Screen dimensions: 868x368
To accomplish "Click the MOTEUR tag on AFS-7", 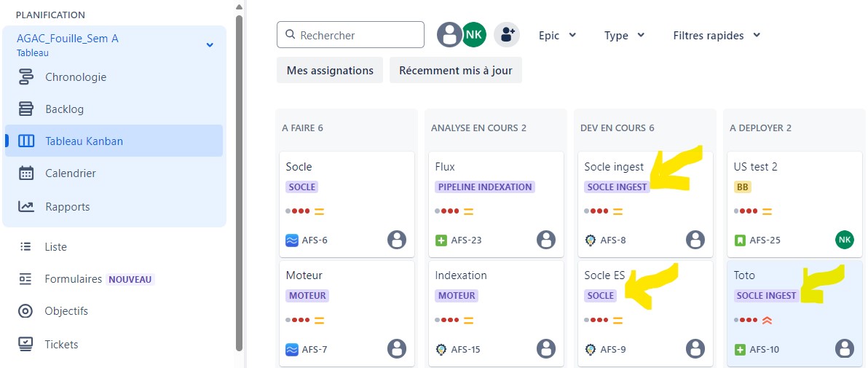I will pos(307,295).
